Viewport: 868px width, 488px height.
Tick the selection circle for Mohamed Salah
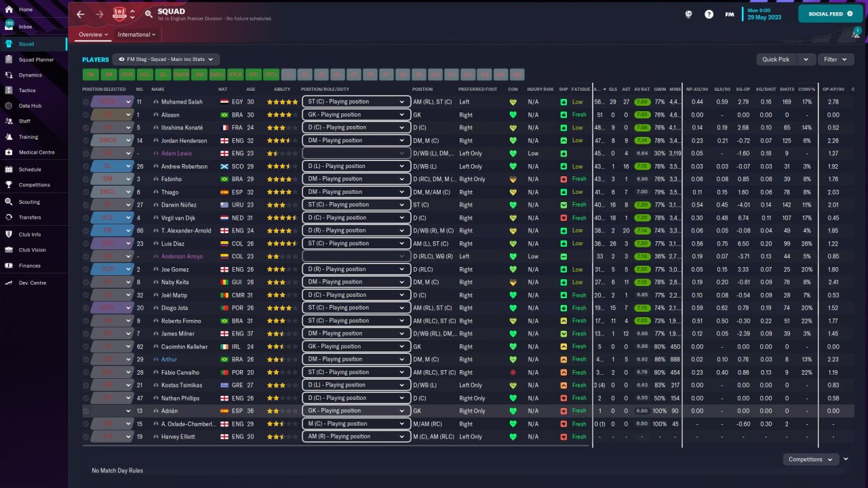click(x=86, y=102)
